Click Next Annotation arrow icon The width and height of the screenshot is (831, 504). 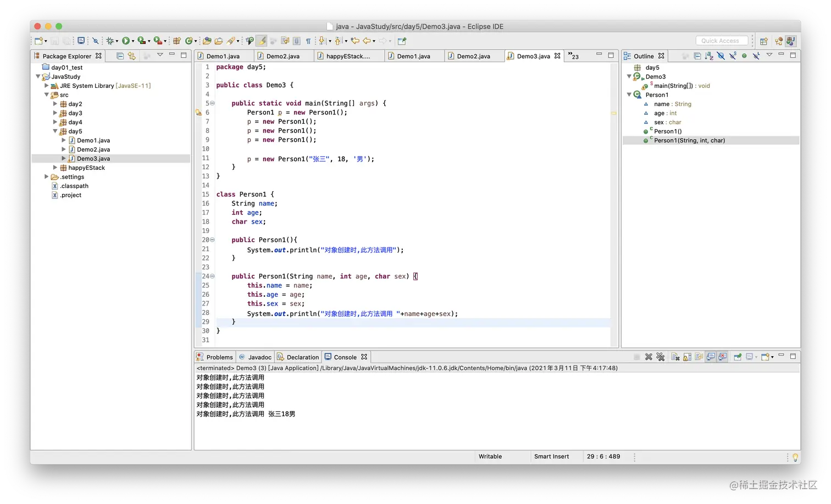click(322, 41)
